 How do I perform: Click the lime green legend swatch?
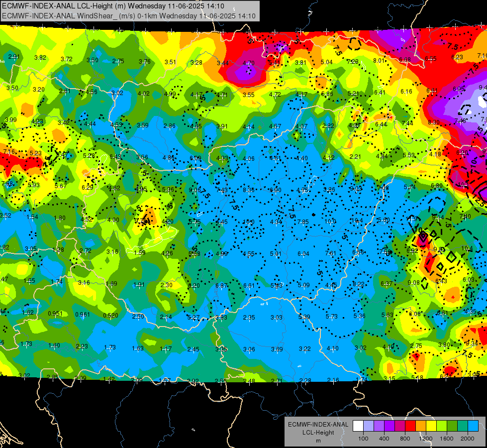[442, 426]
